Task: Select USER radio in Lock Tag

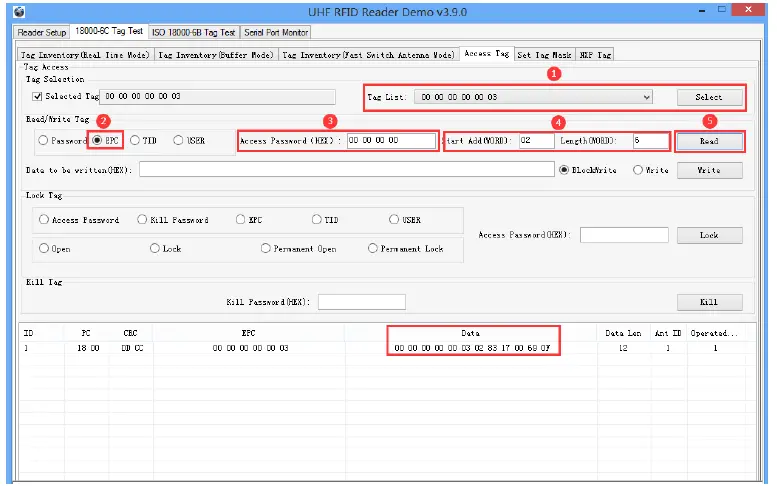Action: click(394, 219)
